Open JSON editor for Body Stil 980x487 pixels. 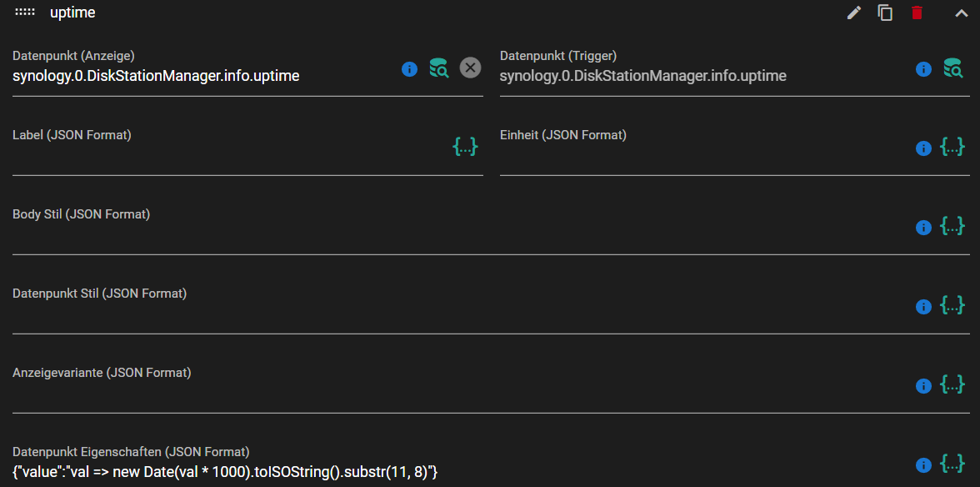(x=952, y=226)
